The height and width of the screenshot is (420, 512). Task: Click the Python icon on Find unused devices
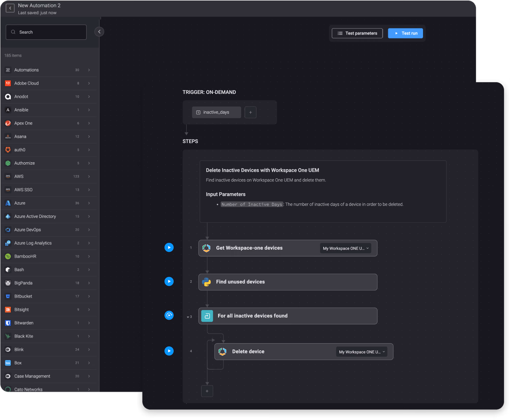206,282
